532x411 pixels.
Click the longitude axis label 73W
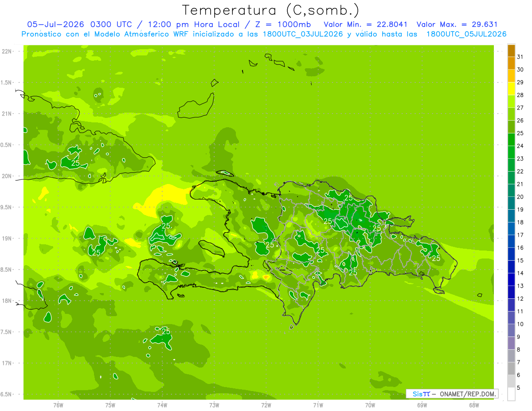point(214,405)
